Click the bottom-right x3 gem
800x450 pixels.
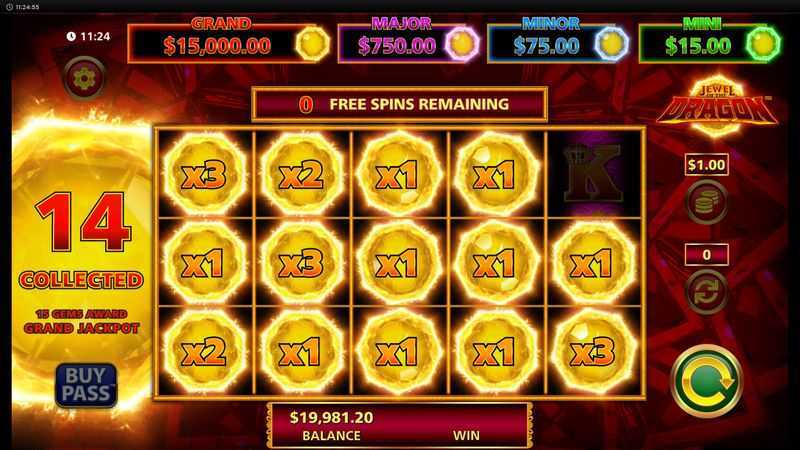tap(594, 351)
